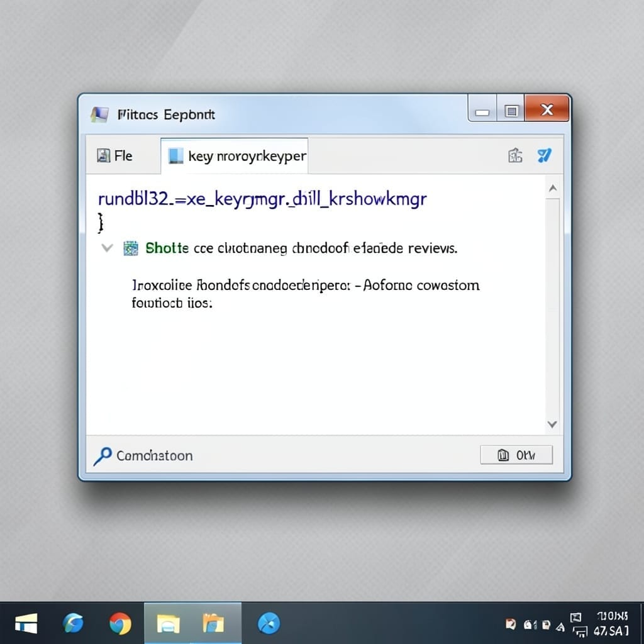
Task: Click the window title bar app icon
Action: click(99, 114)
